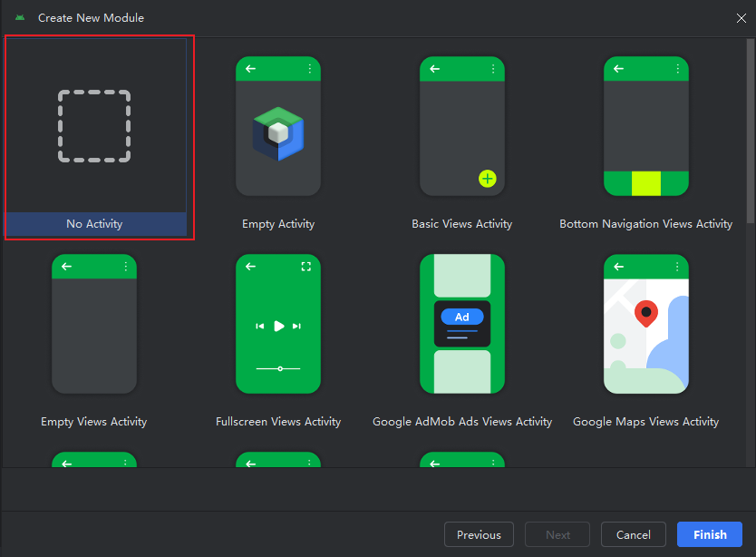Choose the Empty Views Activity thumbnail

pos(94,324)
